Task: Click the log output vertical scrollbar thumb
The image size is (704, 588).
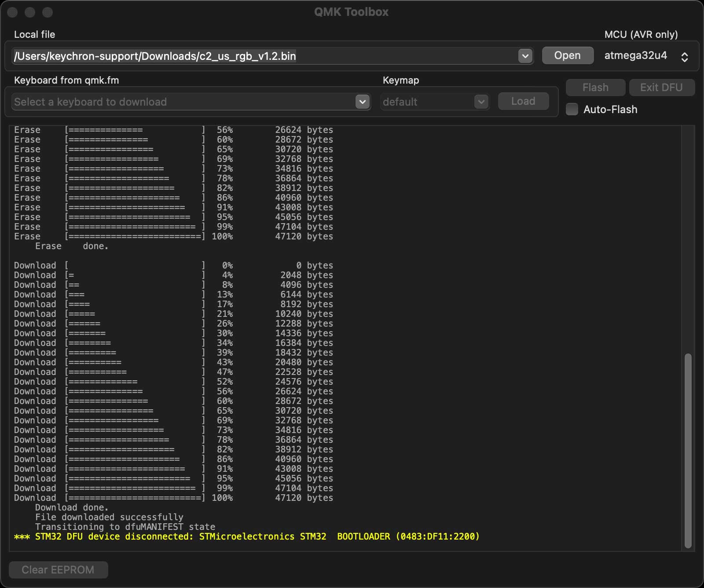Action: tap(688, 451)
